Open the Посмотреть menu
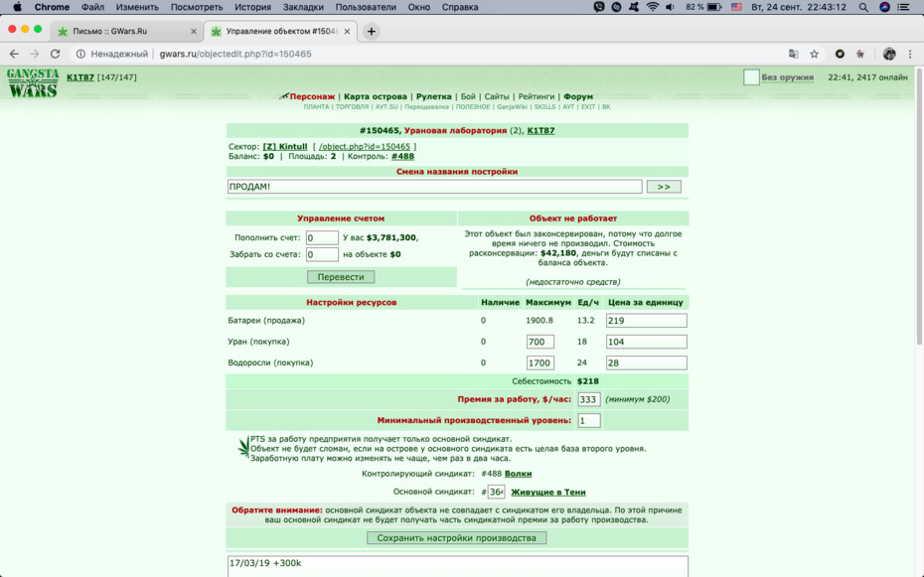Image resolution: width=924 pixels, height=577 pixels. [197, 7]
